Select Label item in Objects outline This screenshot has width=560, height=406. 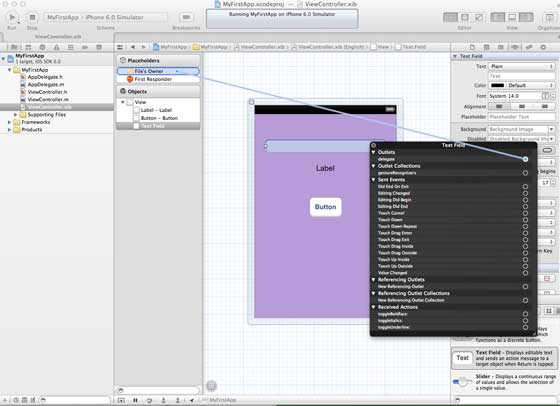156,110
